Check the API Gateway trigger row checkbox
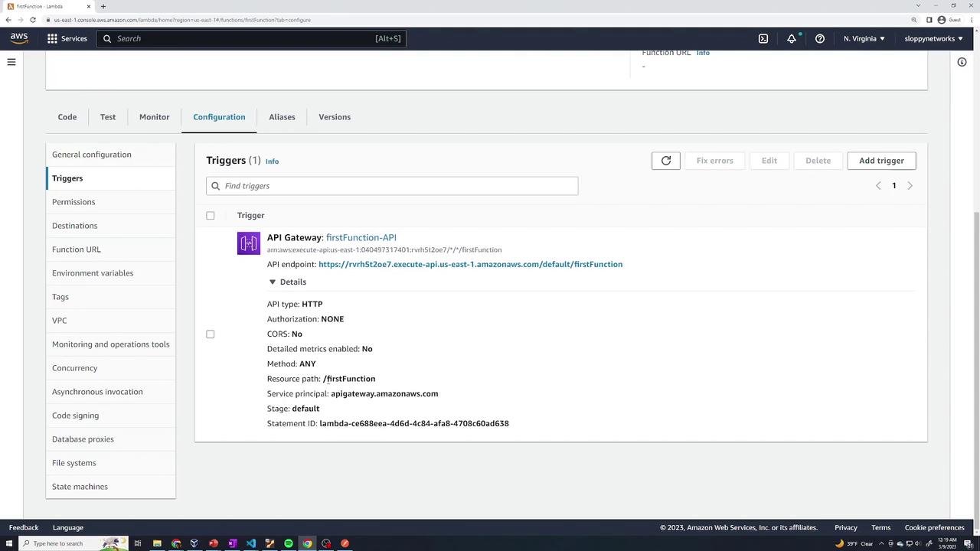980x551 pixels. tap(211, 334)
